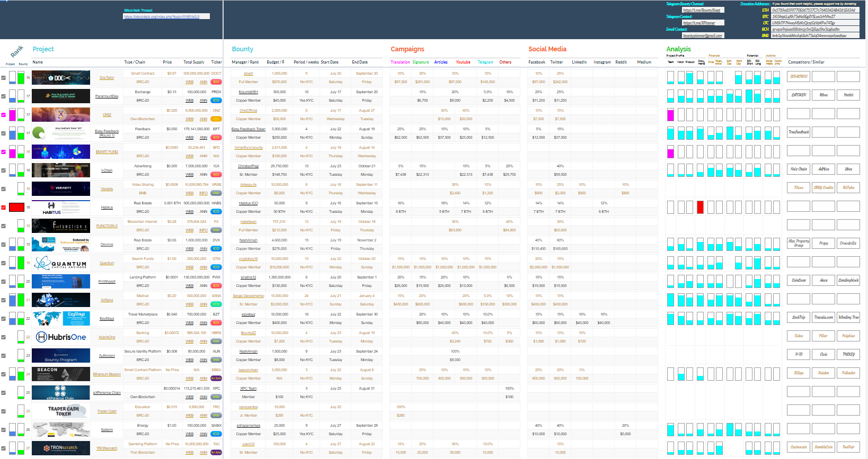Open the HubrisOne logo banner
868x459 pixels.
[61, 337]
